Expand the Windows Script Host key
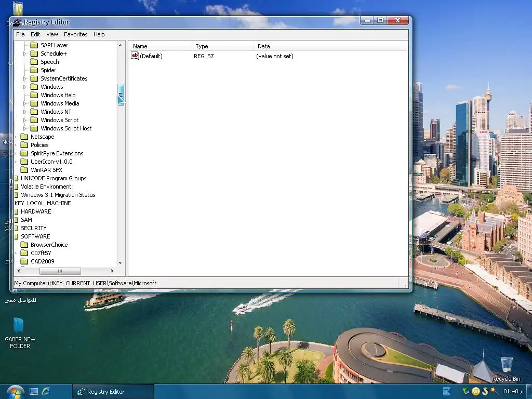This screenshot has width=532, height=399. click(x=24, y=128)
